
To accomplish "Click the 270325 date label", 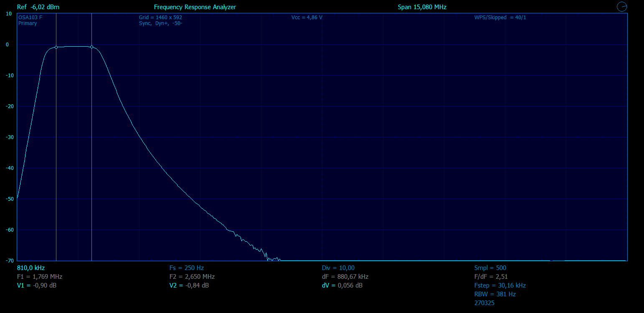I will click(484, 303).
